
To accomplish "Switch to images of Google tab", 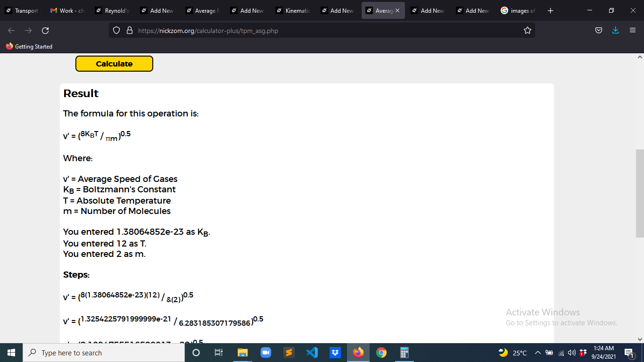I will 518,10.
